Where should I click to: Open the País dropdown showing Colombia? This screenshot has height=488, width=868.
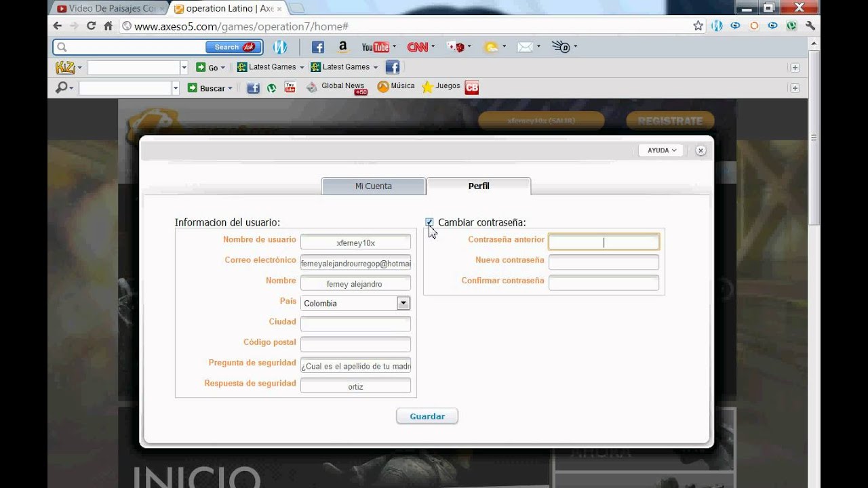(x=355, y=303)
